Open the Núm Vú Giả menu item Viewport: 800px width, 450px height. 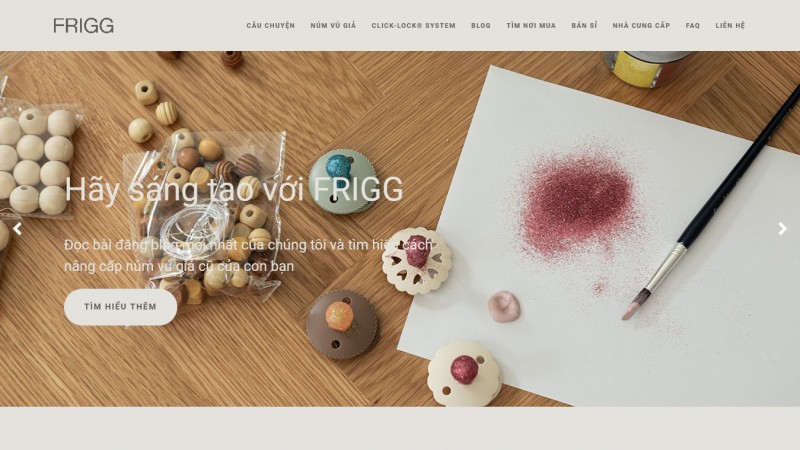pyautogui.click(x=333, y=26)
